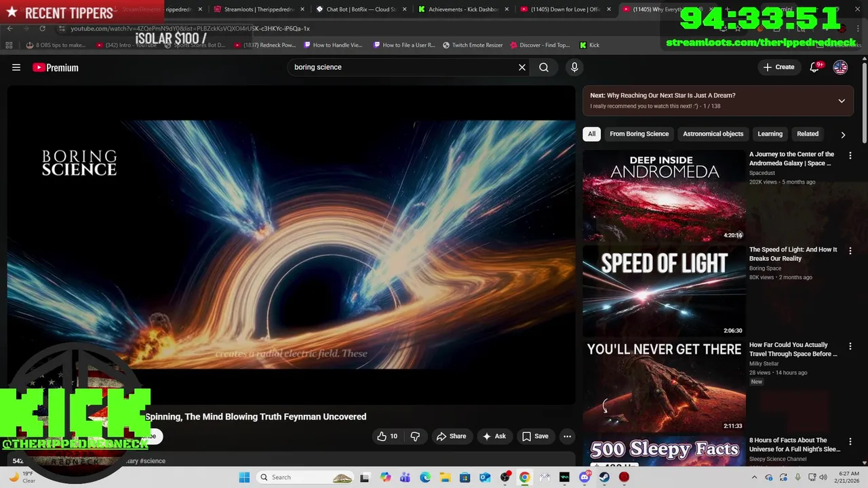Expand the Next playlist panel chevron
The width and height of the screenshot is (868, 488).
point(842,101)
